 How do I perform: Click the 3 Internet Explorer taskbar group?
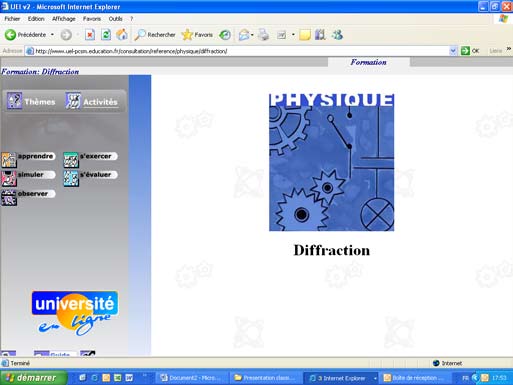pos(341,378)
